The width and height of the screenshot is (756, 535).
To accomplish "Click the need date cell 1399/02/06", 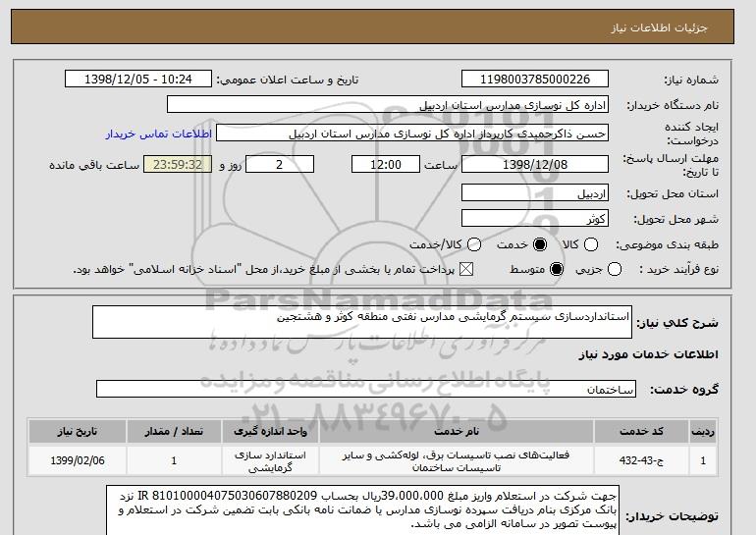I will (78, 460).
